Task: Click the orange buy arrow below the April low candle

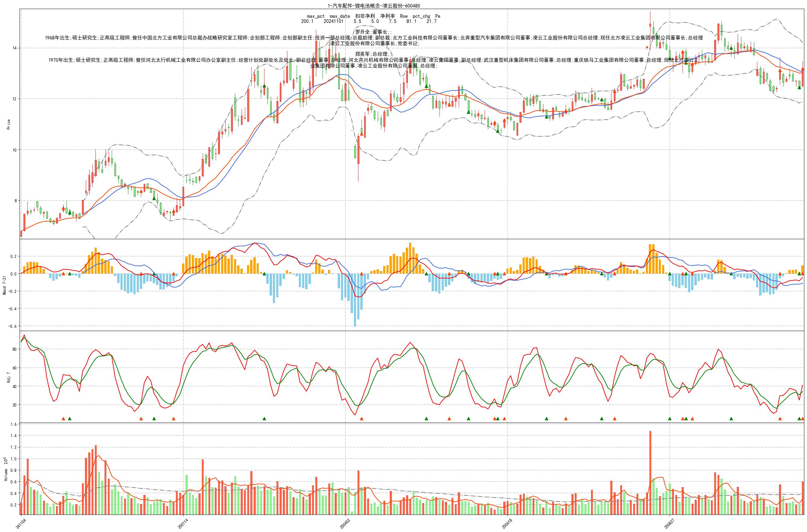Action: pos(361,134)
